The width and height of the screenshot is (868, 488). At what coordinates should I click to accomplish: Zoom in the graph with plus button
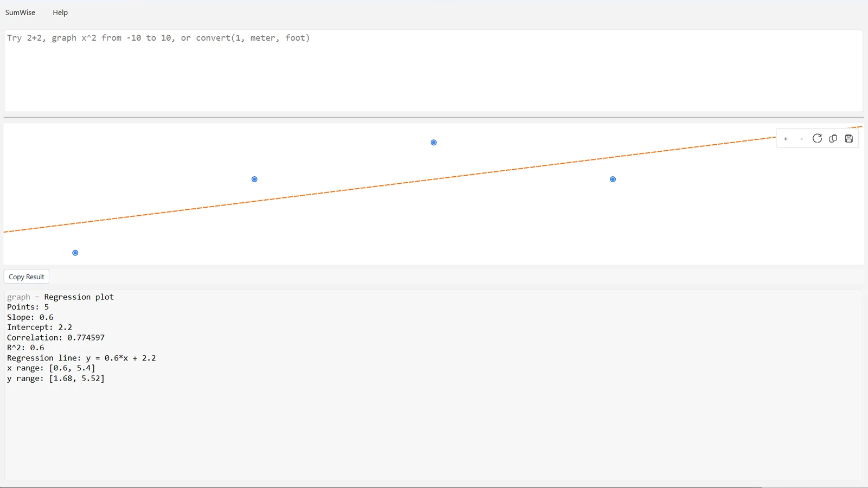point(786,139)
